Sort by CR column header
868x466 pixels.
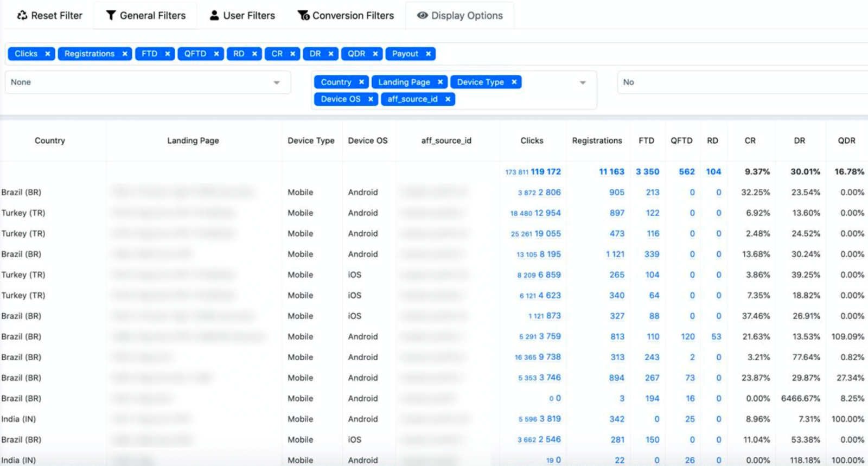click(x=750, y=141)
